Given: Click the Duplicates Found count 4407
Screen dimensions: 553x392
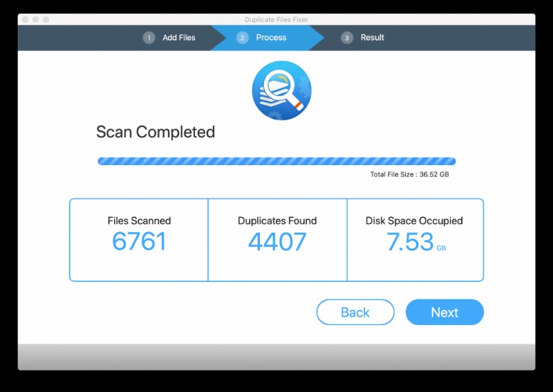Looking at the screenshot, I should tap(277, 242).
